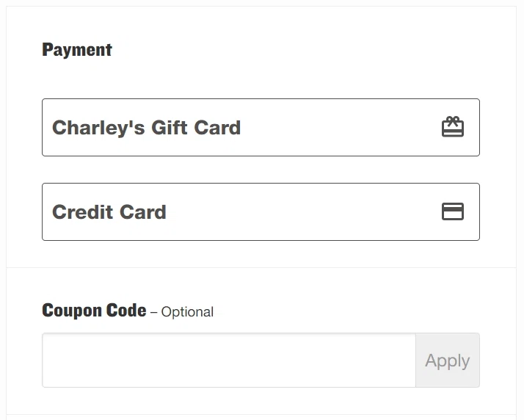The height and width of the screenshot is (420, 524).
Task: Pay using a credit card
Action: (261, 211)
